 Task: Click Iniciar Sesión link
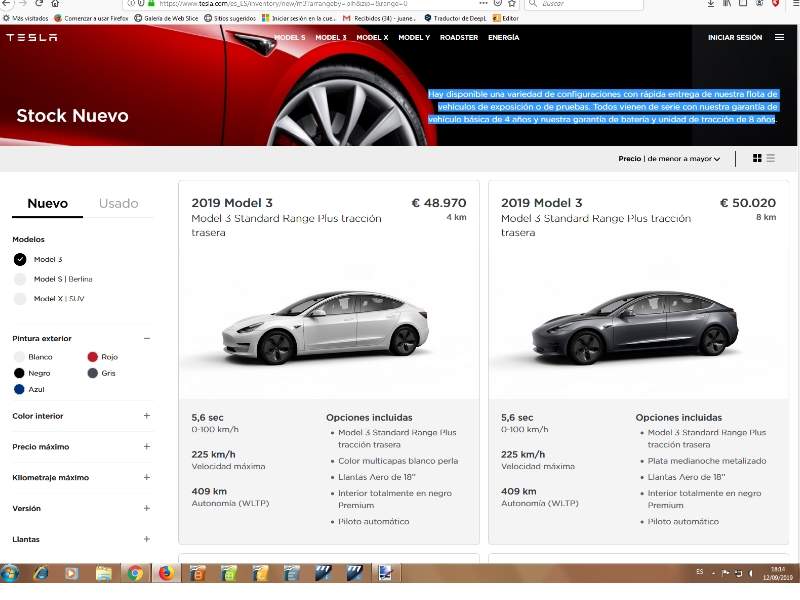click(735, 37)
